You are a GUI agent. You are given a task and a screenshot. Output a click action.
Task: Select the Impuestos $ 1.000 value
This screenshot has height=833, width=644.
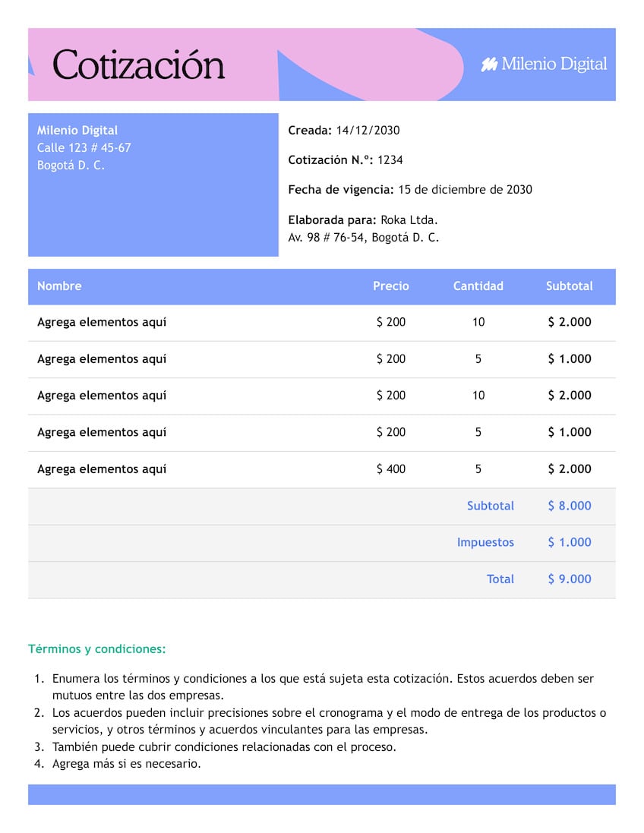tap(570, 542)
